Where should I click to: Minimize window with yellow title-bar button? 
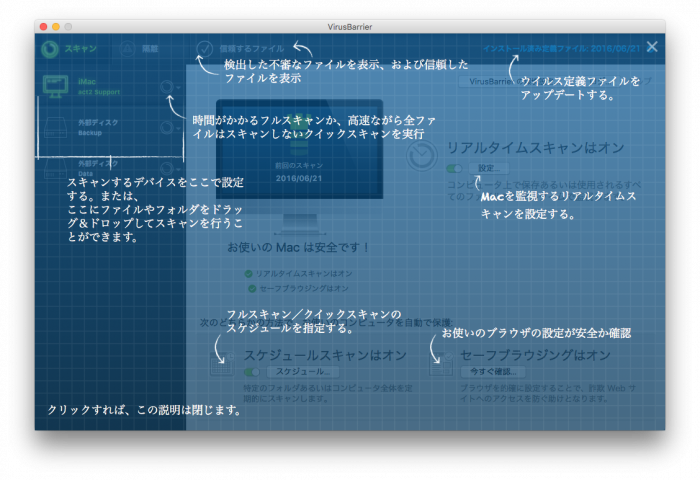56,27
